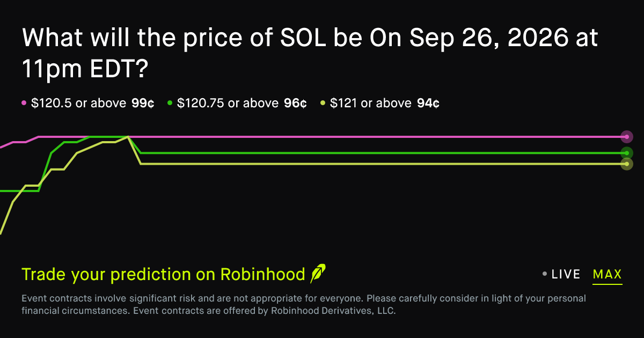Switch chart to LIVE view
This screenshot has width=644, height=338.
point(566,274)
